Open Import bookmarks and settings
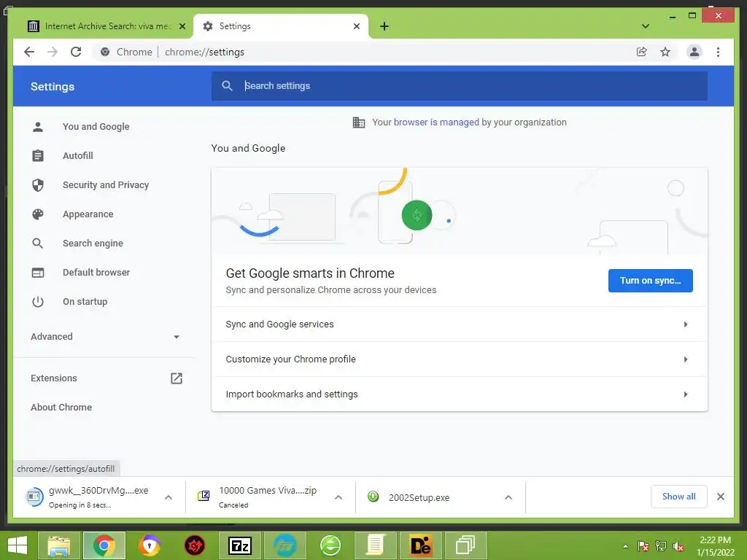This screenshot has width=747, height=560. pyautogui.click(x=460, y=394)
